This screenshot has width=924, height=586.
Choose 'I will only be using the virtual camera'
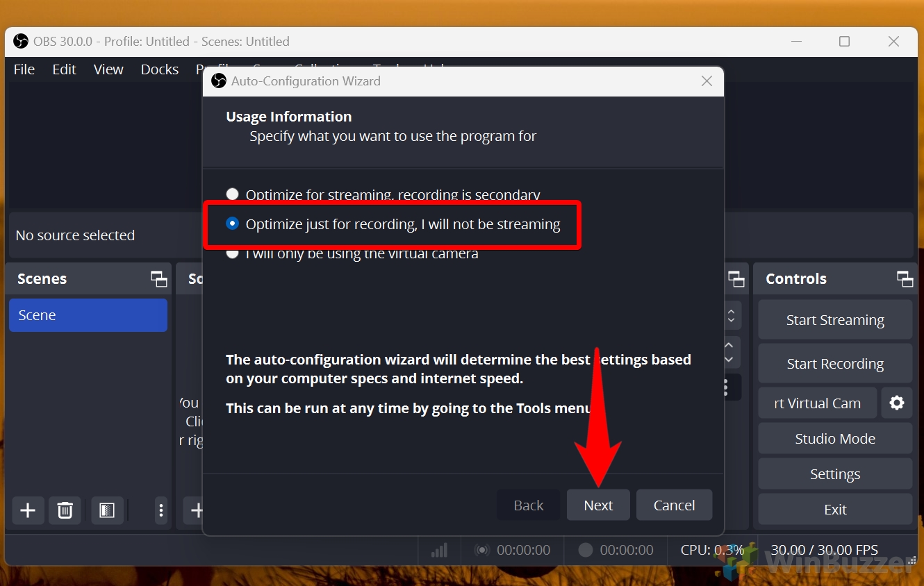352,253
